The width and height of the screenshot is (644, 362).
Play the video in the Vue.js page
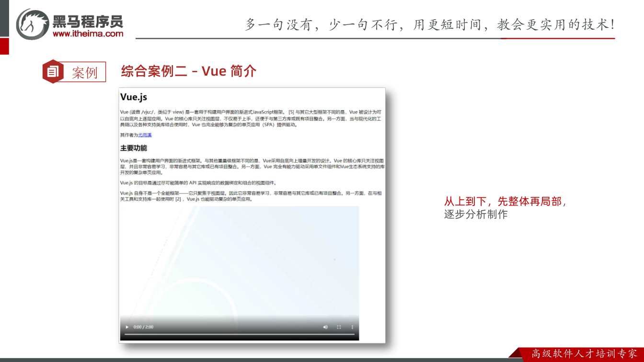pyautogui.click(x=127, y=327)
